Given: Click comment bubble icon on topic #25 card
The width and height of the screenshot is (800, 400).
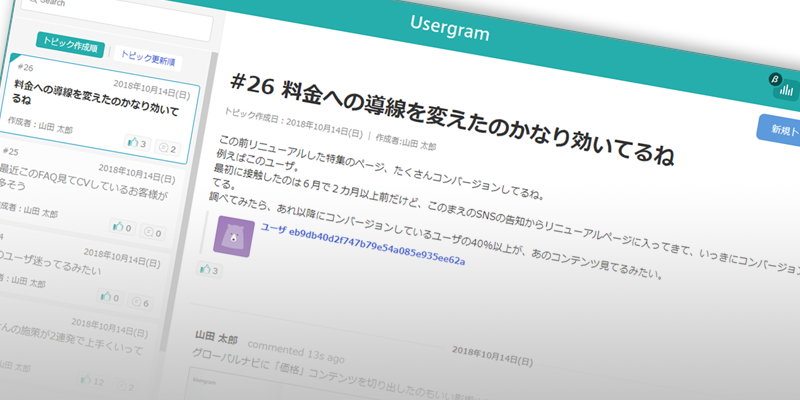Looking at the screenshot, I should pos(152,232).
